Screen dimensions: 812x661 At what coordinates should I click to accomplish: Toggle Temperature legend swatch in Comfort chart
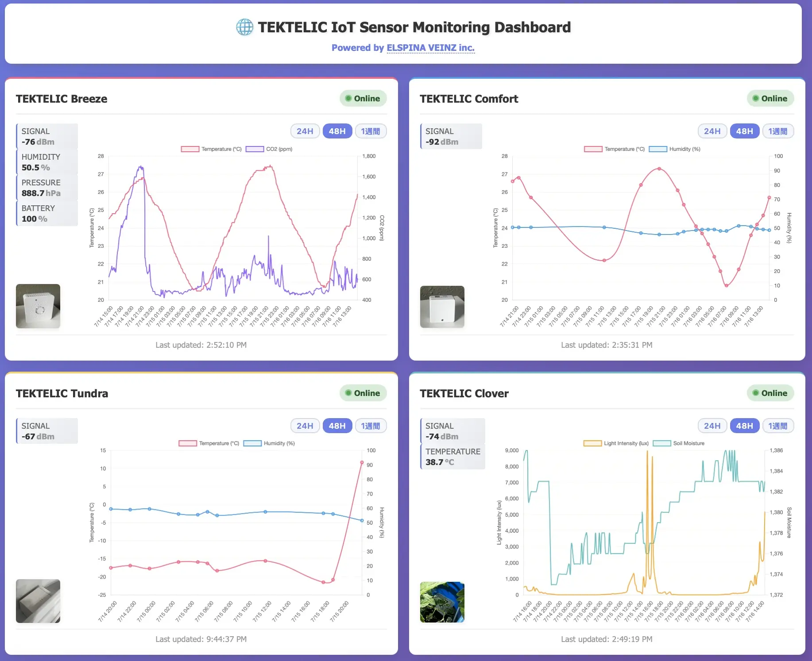coord(593,149)
